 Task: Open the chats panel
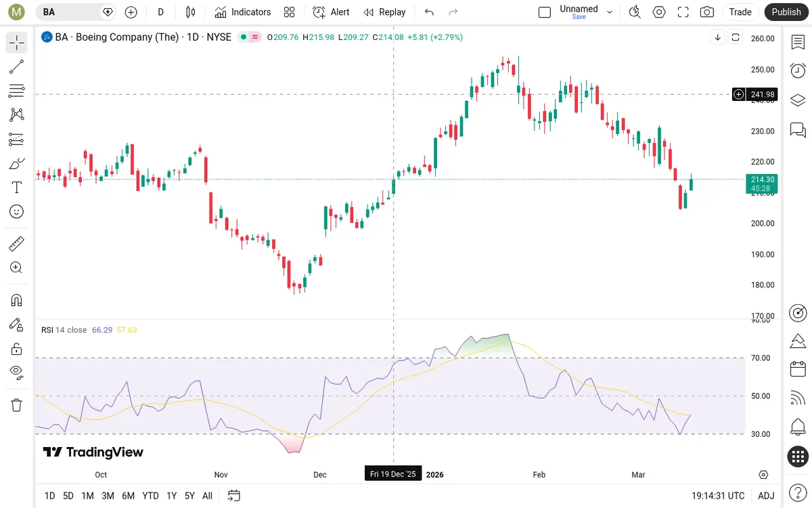798,129
